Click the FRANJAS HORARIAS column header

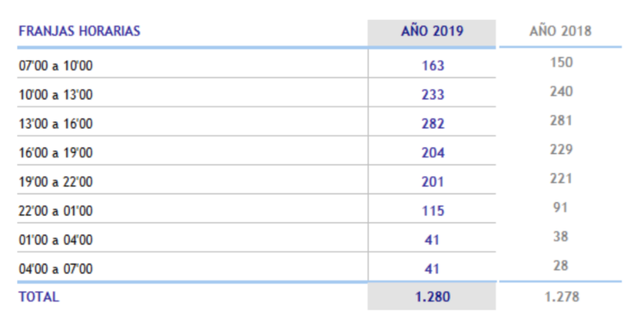pos(79,31)
